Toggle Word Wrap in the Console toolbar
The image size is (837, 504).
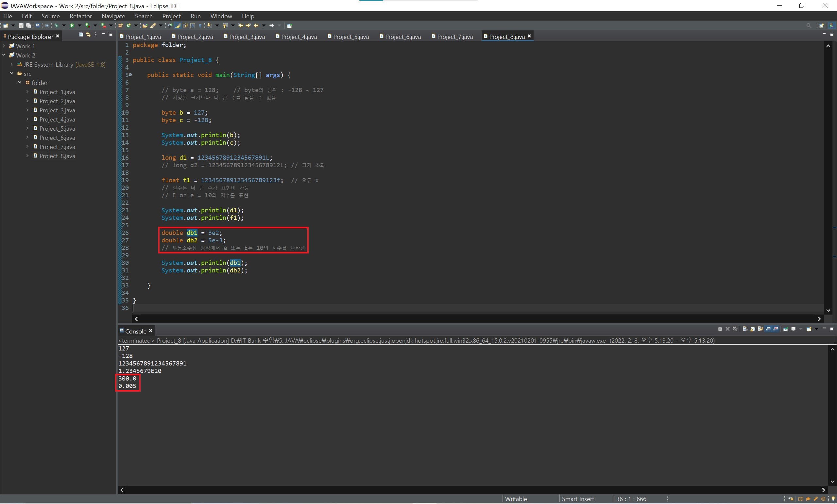click(x=760, y=329)
